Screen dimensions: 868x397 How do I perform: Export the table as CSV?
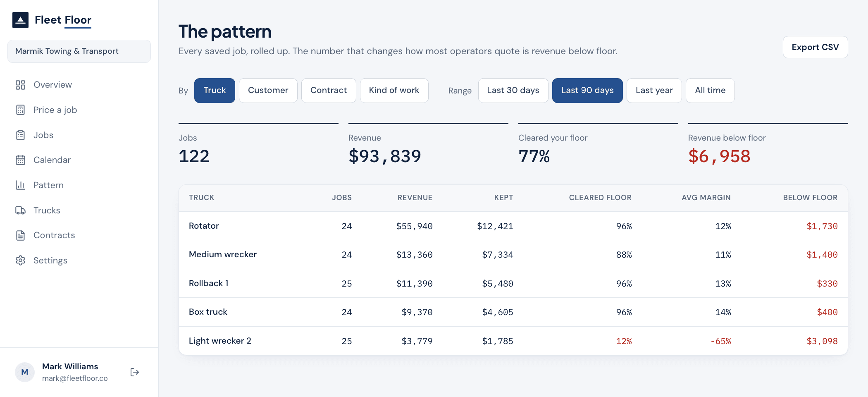click(815, 47)
